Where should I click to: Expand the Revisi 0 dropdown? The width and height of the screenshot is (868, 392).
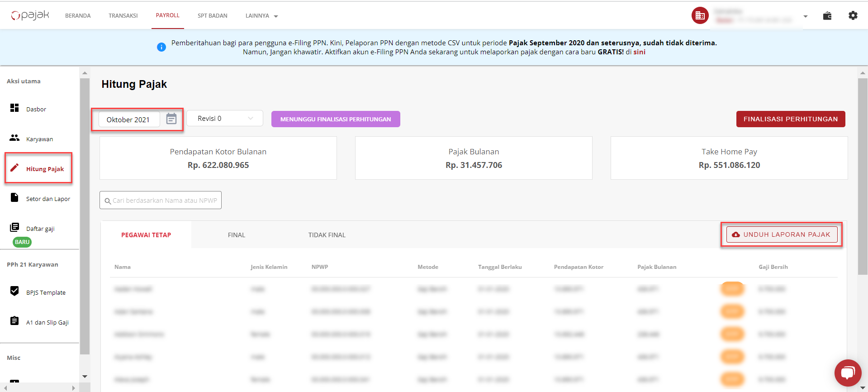coord(225,119)
